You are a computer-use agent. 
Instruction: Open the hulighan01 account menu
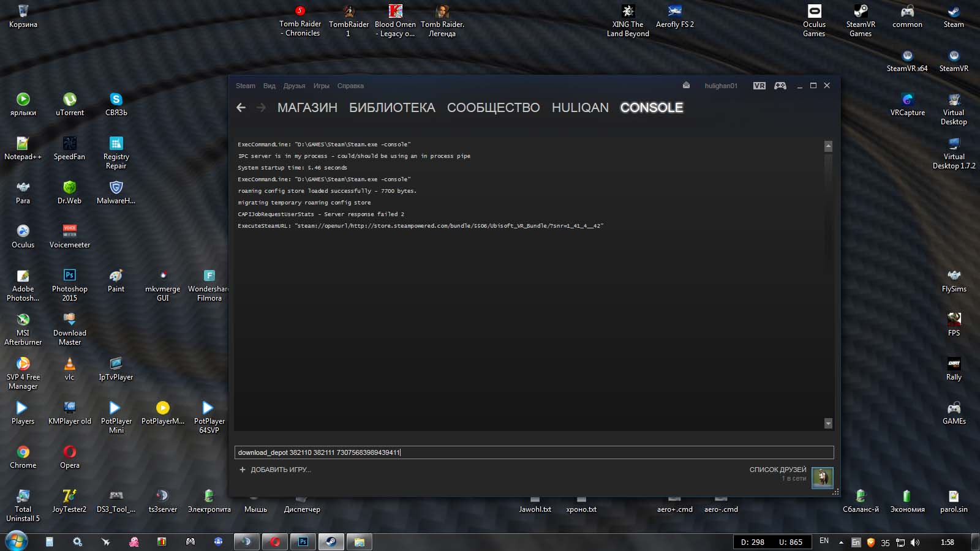(x=721, y=86)
